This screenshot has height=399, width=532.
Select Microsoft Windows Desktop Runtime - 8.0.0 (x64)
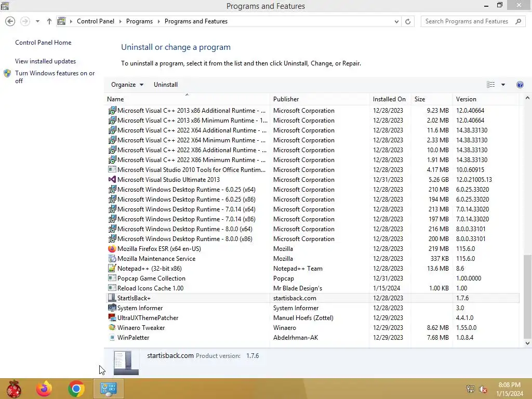185,229
